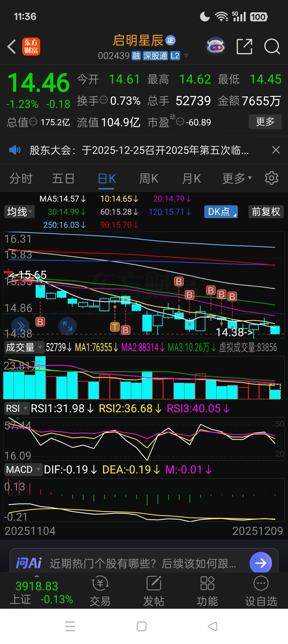Open the 更多 quote details button
Screen dimensions: 288x644
click(x=265, y=122)
